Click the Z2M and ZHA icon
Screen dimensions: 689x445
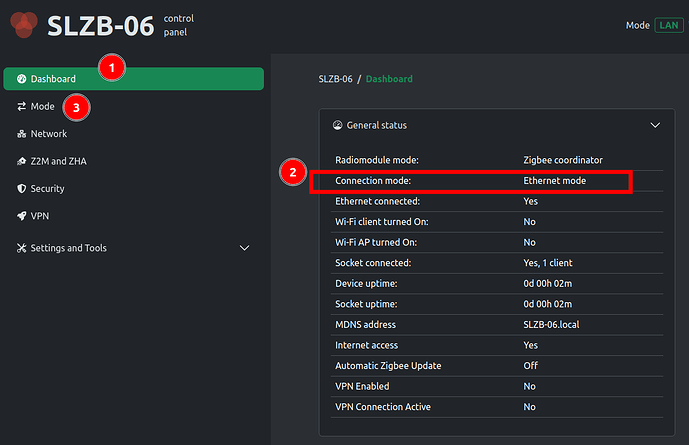(x=21, y=161)
